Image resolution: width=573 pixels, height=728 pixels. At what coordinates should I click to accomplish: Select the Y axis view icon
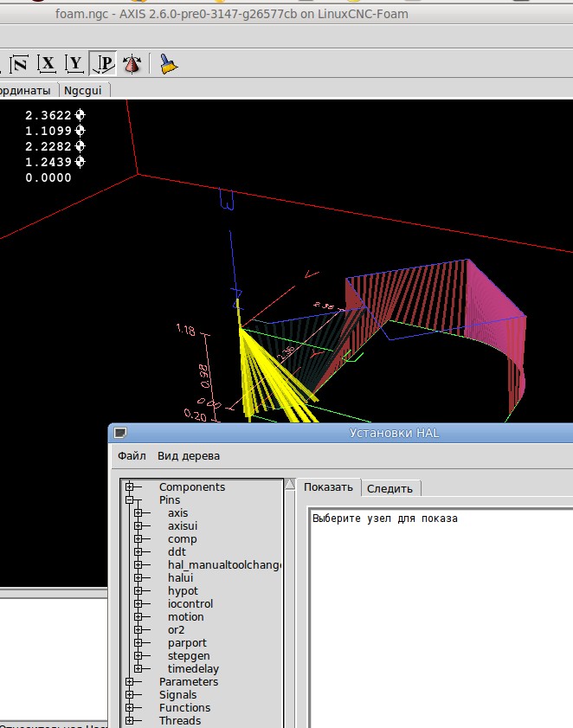pos(75,63)
